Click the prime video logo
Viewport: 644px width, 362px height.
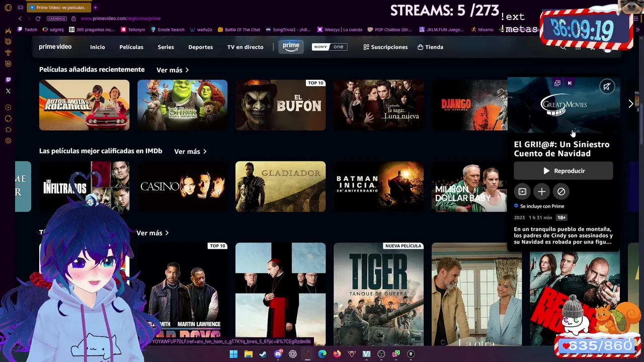pos(55,47)
